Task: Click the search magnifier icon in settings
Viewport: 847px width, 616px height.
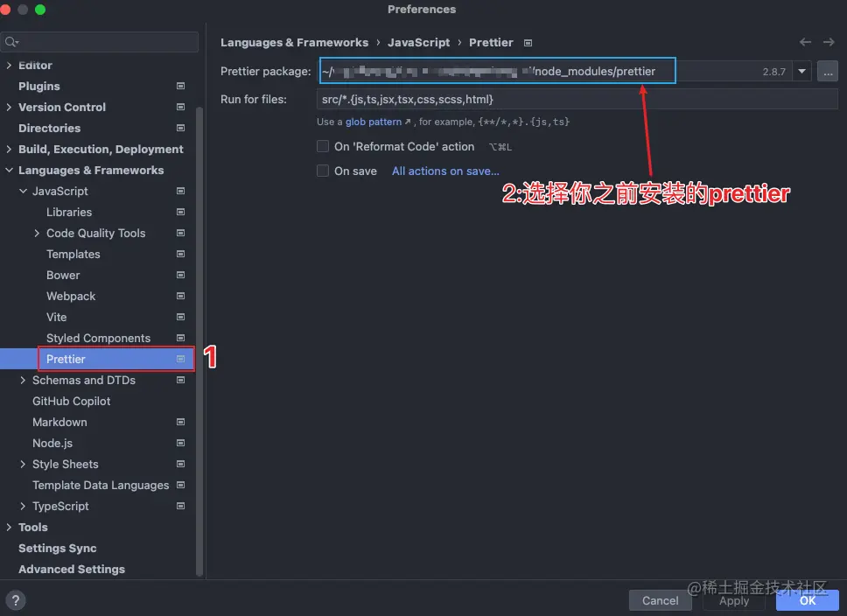Action: pos(11,42)
